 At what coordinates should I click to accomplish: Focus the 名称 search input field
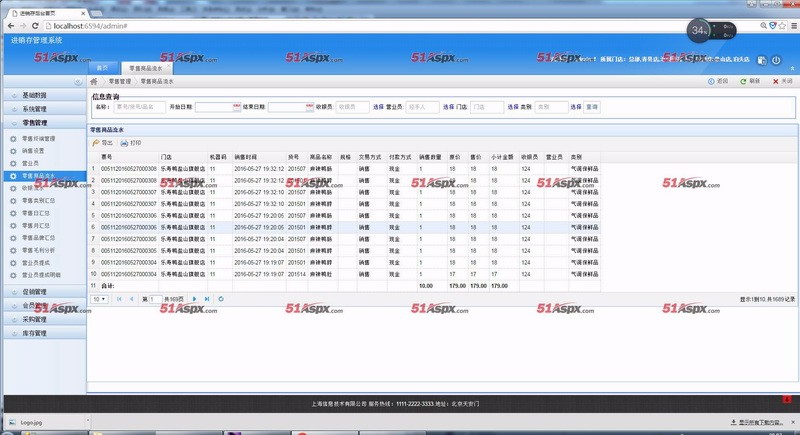(140, 107)
